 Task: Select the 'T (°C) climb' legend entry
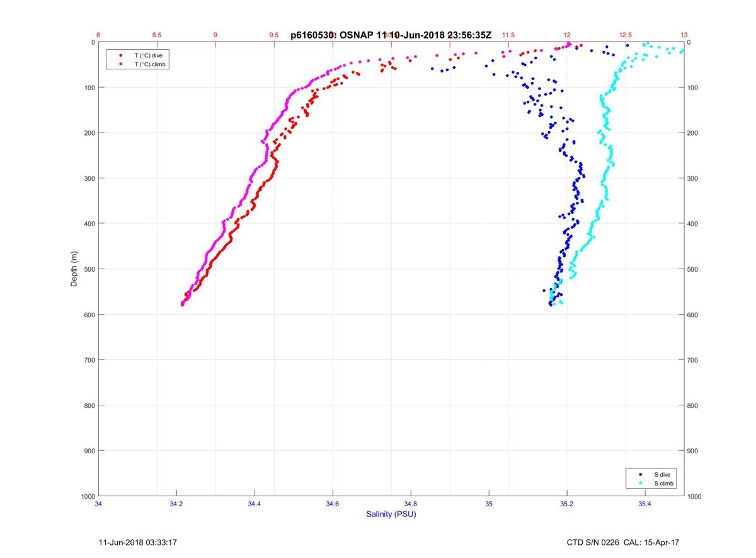[150, 64]
